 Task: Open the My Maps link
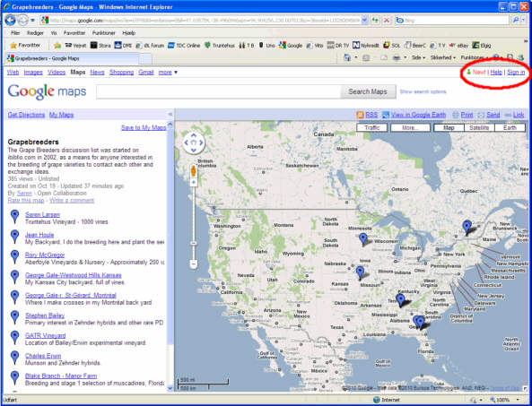[61, 115]
